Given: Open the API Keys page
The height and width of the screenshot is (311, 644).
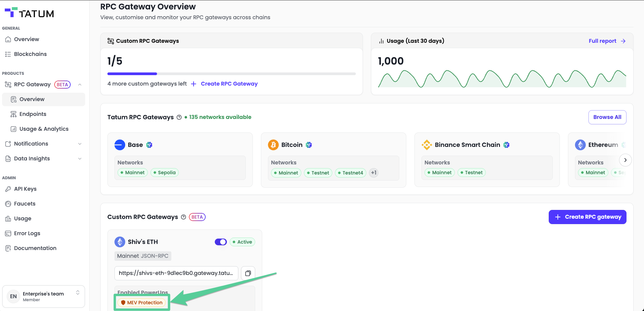Looking at the screenshot, I should [25, 189].
